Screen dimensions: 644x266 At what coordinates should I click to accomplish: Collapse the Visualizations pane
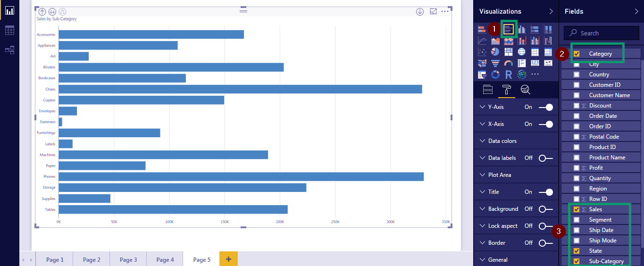(x=551, y=11)
